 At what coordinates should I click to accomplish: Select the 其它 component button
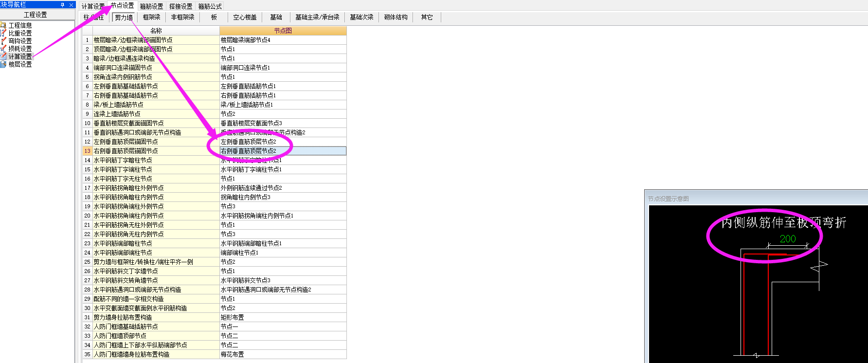(427, 18)
